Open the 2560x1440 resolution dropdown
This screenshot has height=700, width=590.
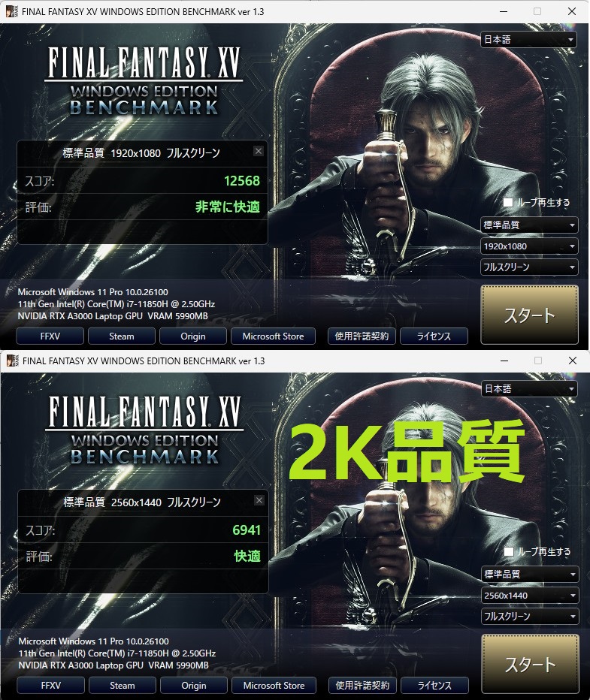coord(530,596)
